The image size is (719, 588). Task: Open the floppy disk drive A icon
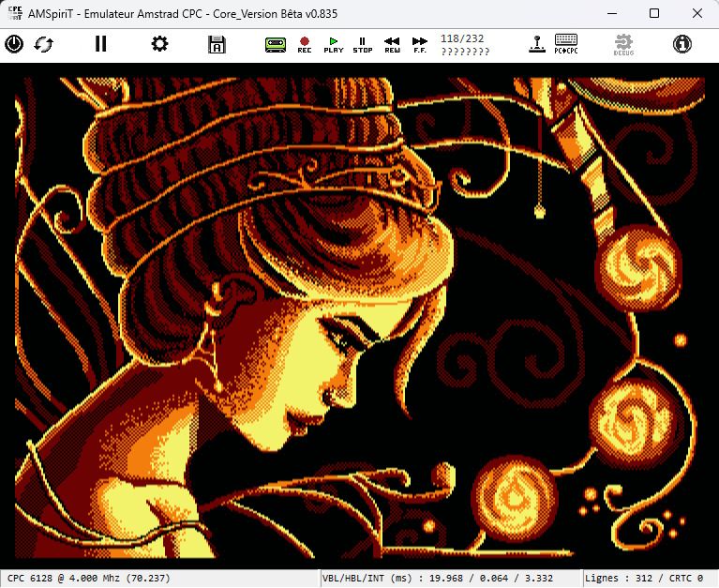(x=217, y=44)
